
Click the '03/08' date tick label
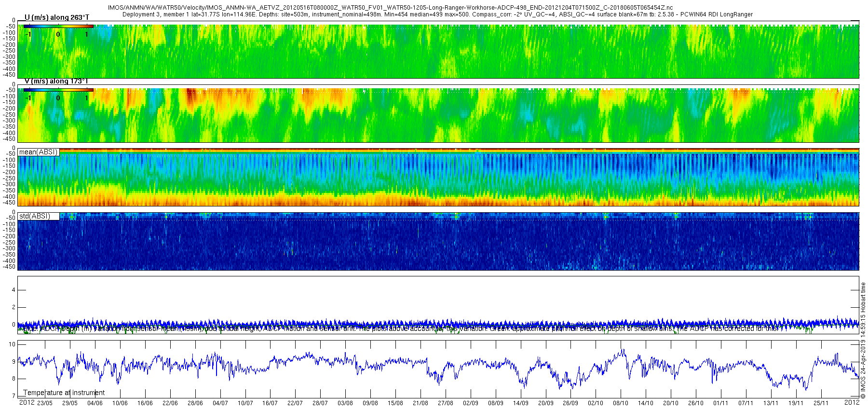(x=345, y=403)
